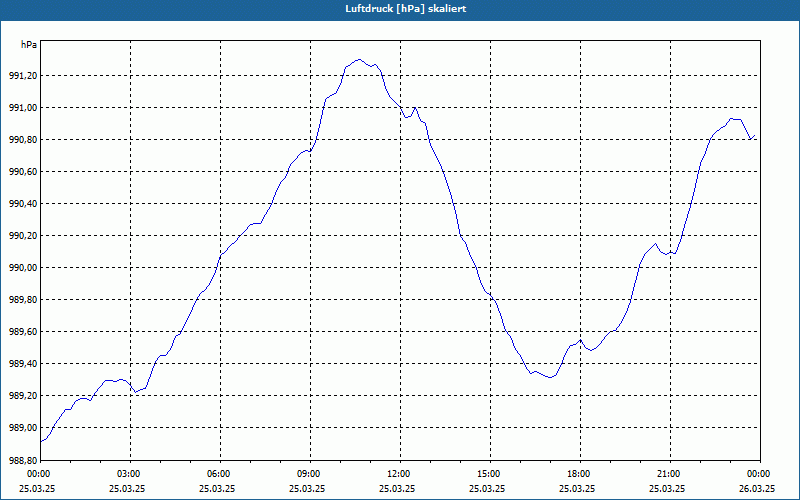Select the 989,60 axis label
Viewport: 800px width, 500px height.
(x=23, y=332)
